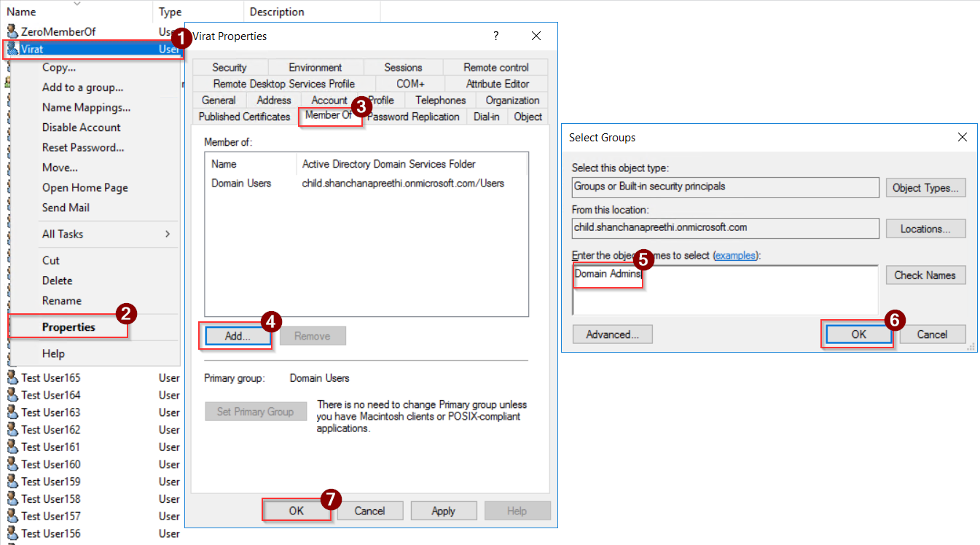The height and width of the screenshot is (545, 980).
Task: Click the Test User162 user icon
Action: pyautogui.click(x=13, y=429)
